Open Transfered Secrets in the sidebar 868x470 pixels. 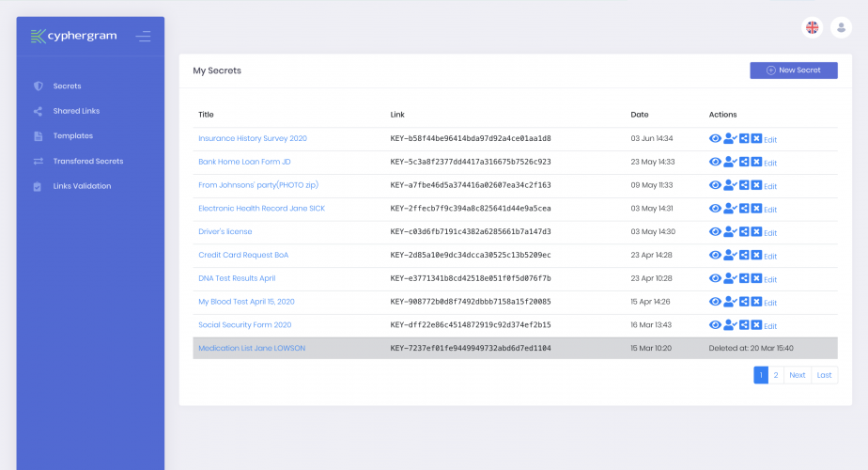click(88, 162)
